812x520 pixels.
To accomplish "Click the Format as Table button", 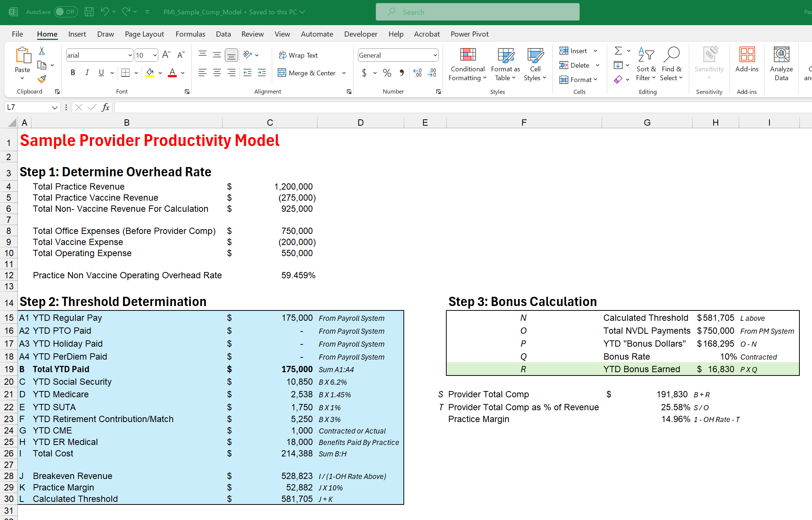I will (505, 64).
